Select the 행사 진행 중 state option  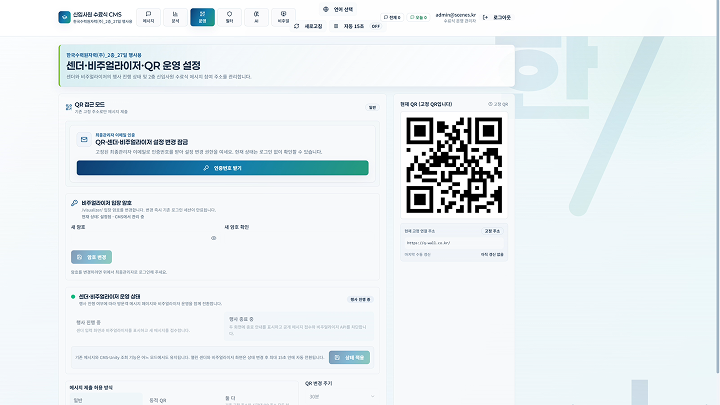click(146, 326)
